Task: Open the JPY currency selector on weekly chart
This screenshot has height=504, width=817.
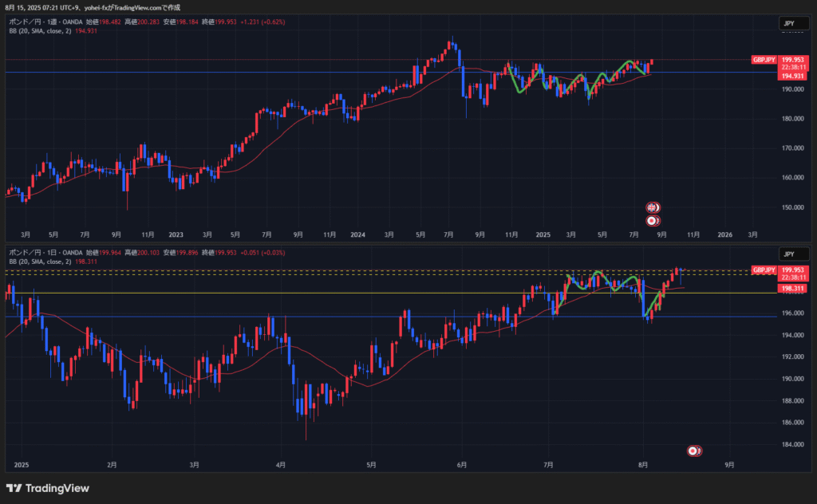Action: click(789, 25)
